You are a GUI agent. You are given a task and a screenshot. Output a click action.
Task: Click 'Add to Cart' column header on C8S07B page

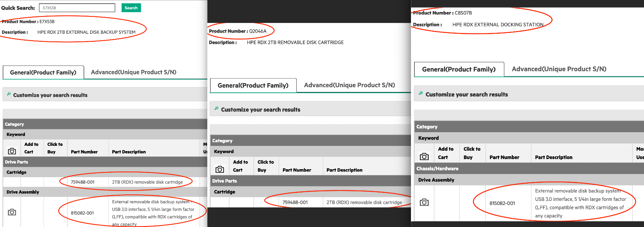tap(446, 153)
